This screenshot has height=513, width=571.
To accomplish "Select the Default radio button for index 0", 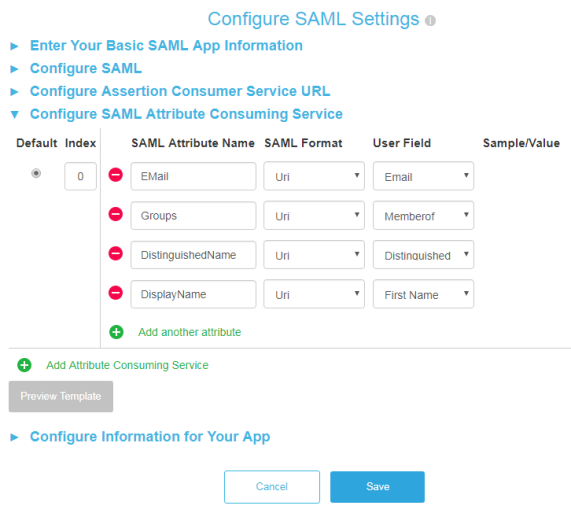I will 36,173.
